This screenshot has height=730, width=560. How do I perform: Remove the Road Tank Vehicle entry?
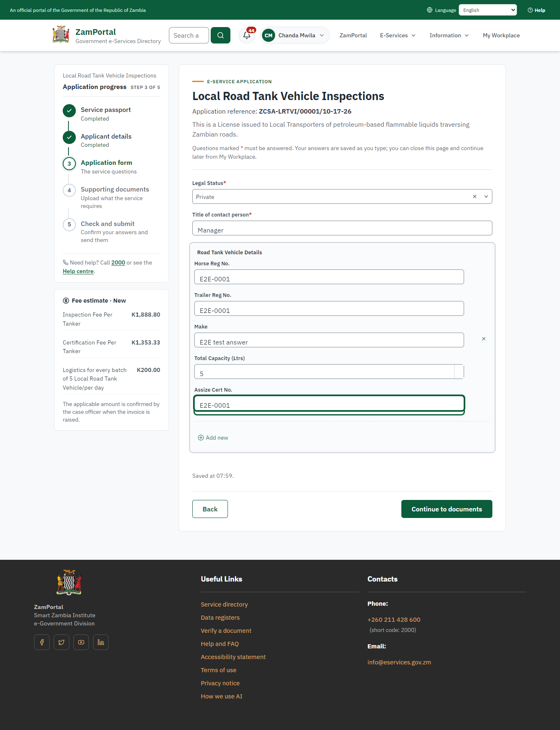point(484,339)
